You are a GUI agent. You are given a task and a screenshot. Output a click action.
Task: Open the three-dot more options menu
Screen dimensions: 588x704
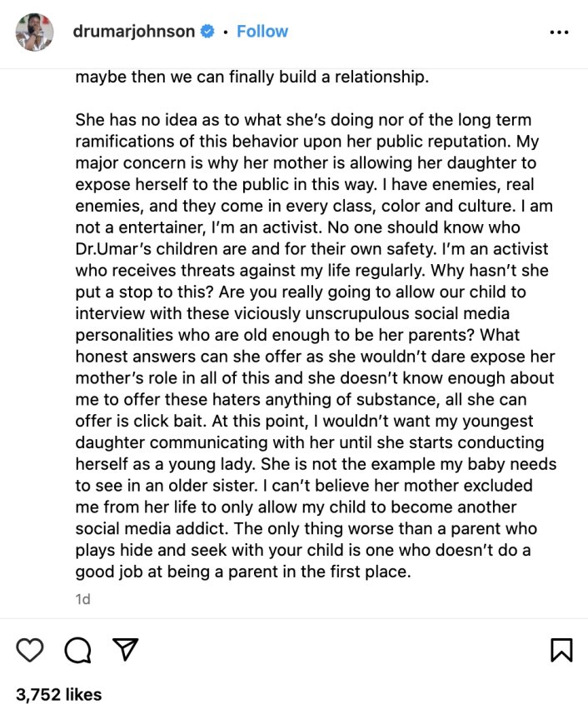pyautogui.click(x=559, y=32)
